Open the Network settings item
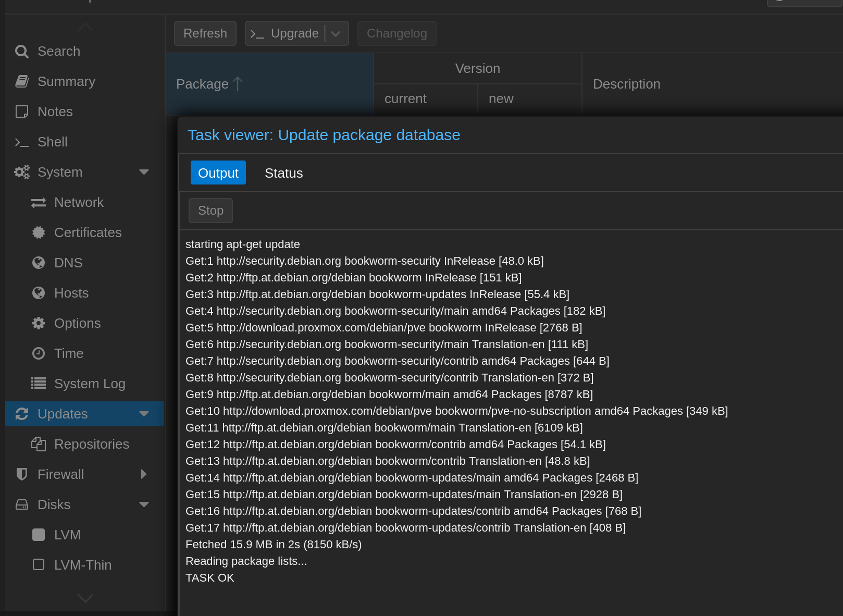 [85, 203]
